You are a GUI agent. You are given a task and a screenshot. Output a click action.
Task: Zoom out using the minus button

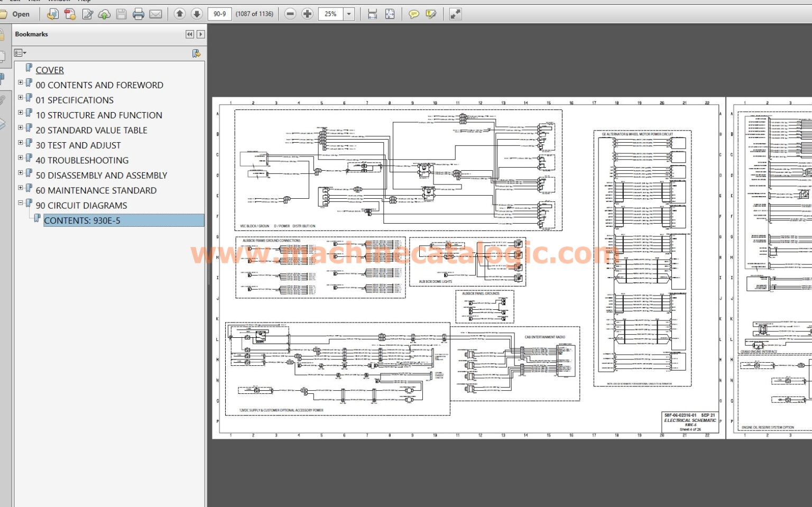[290, 14]
